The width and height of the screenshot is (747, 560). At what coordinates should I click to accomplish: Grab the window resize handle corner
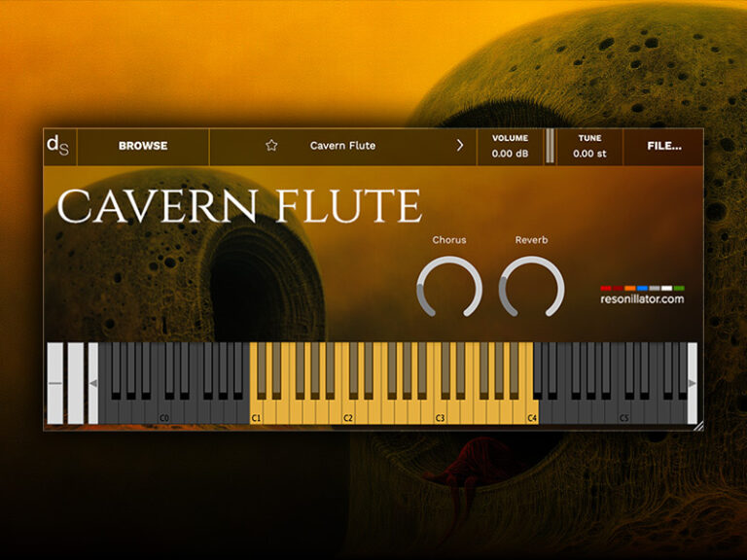(x=697, y=425)
